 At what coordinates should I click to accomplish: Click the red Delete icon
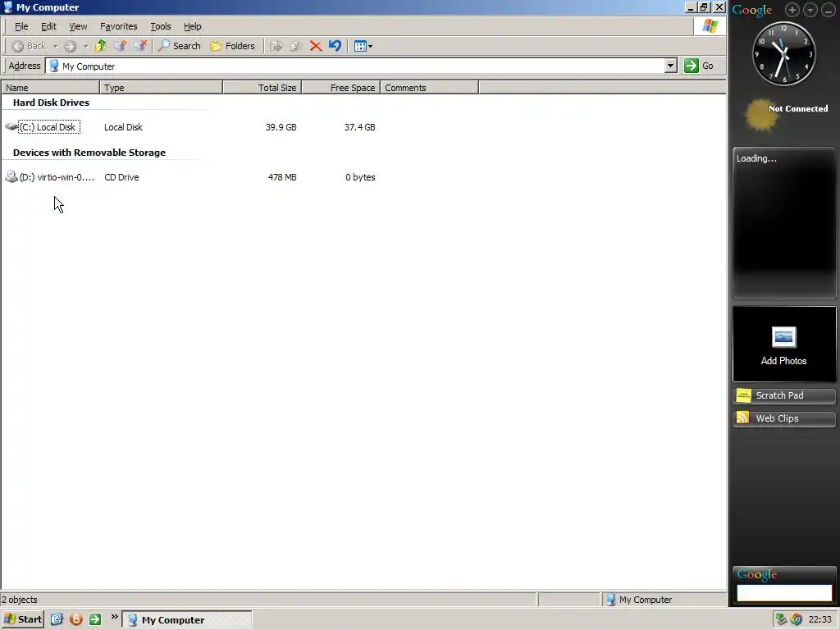316,46
